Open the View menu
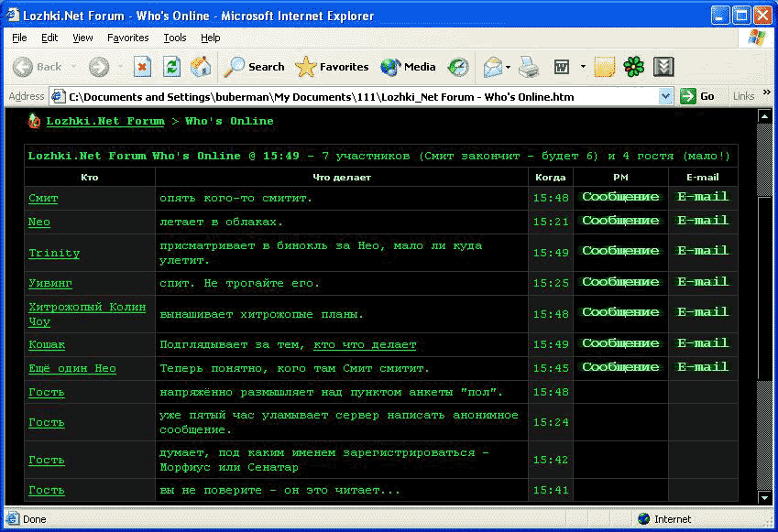 click(82, 38)
